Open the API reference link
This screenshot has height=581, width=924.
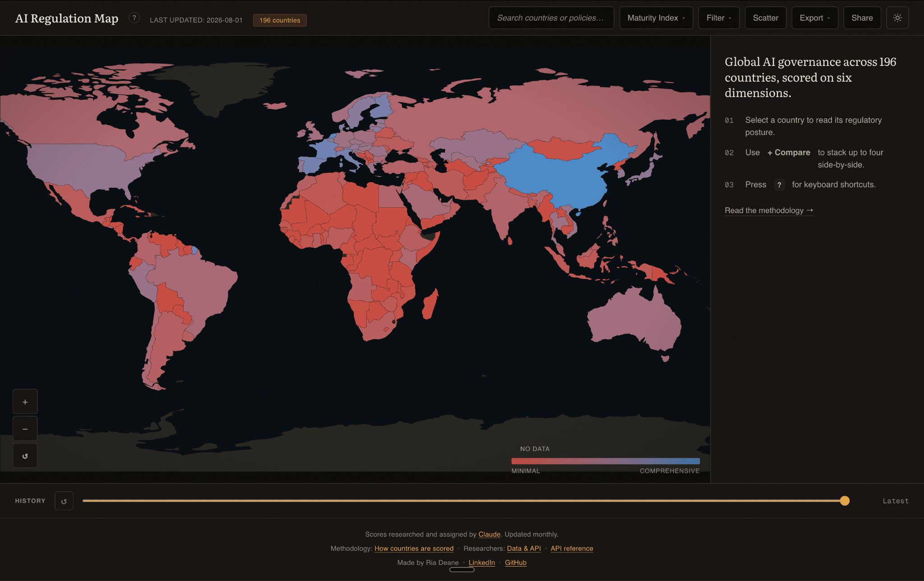(572, 548)
